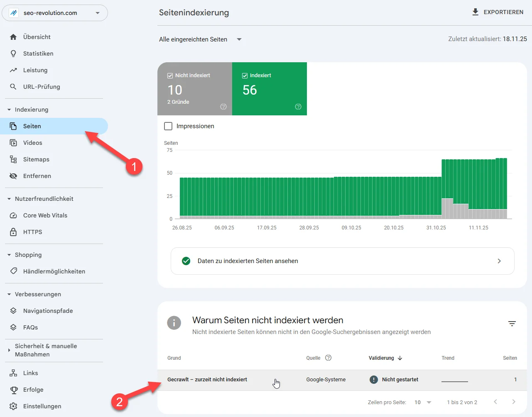
Task: Open the seo-revolution.com property selector
Action: point(54,13)
